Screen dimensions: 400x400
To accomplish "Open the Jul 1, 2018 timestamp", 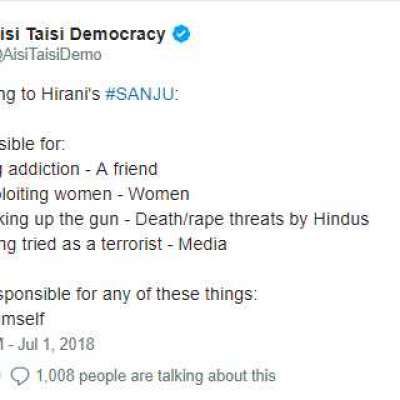I will tap(56, 344).
